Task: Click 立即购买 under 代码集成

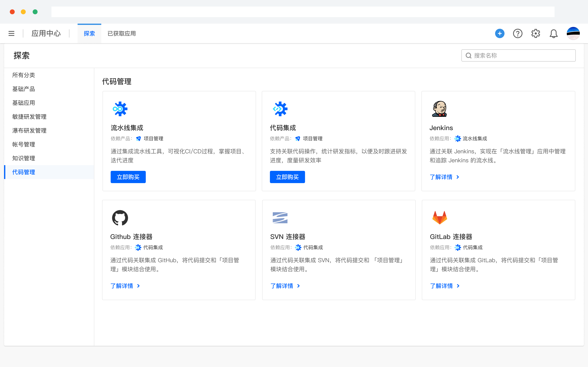Action: pyautogui.click(x=287, y=177)
